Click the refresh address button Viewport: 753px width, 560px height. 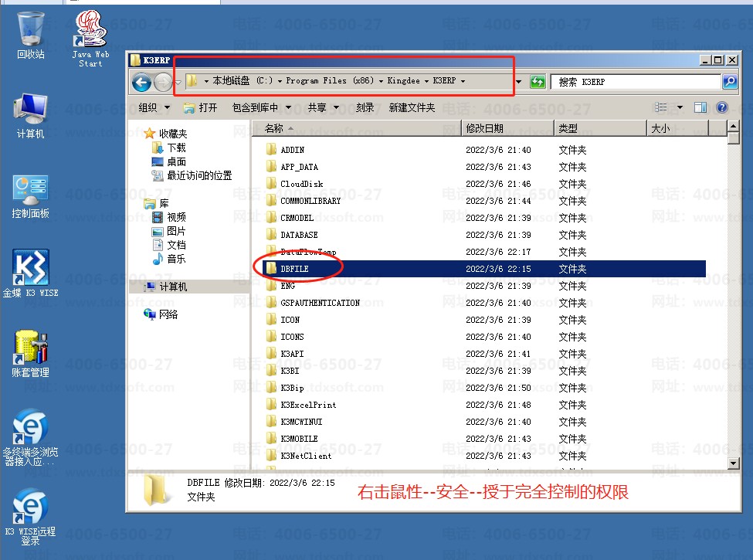(538, 82)
